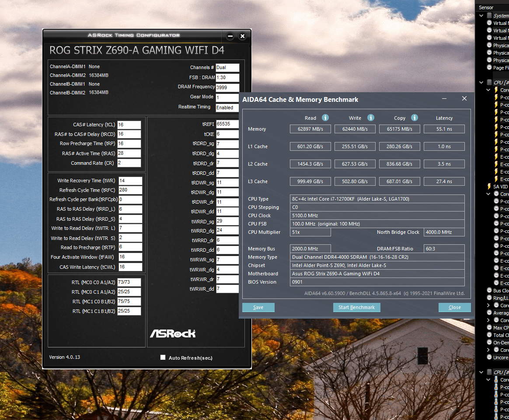
Task: Select the Max CP sensor icon
Action: point(489,328)
